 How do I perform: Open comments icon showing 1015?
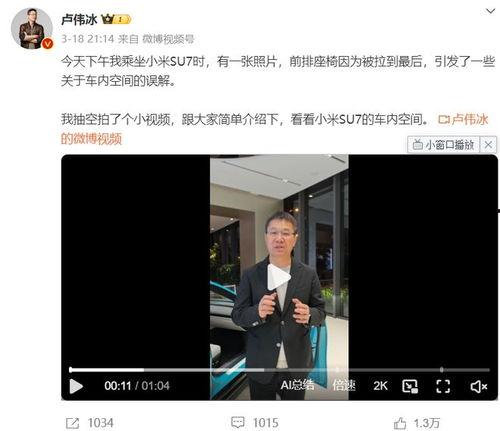coord(238,423)
